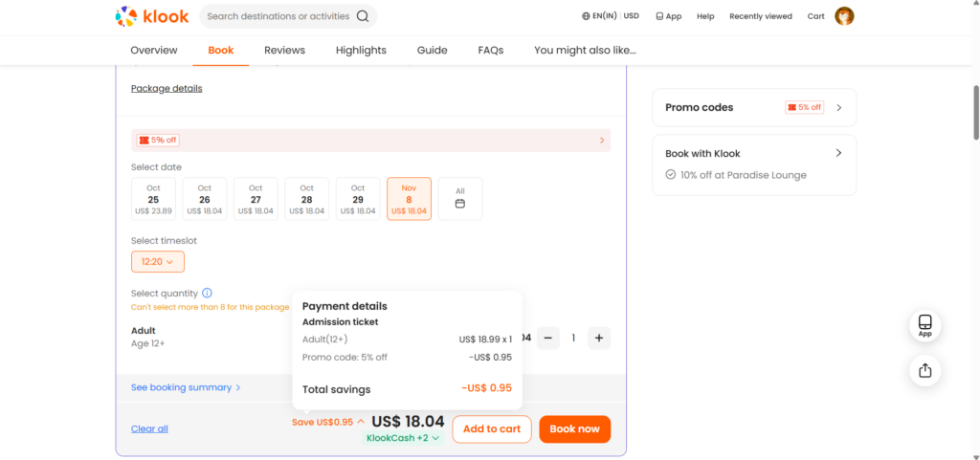Screen dimensions: 980x460
Task: Open Recently viewed list
Action: [760, 16]
